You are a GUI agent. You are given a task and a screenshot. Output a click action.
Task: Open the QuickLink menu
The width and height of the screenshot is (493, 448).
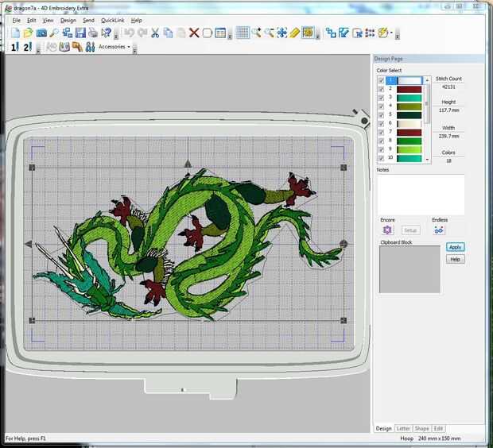click(x=113, y=21)
